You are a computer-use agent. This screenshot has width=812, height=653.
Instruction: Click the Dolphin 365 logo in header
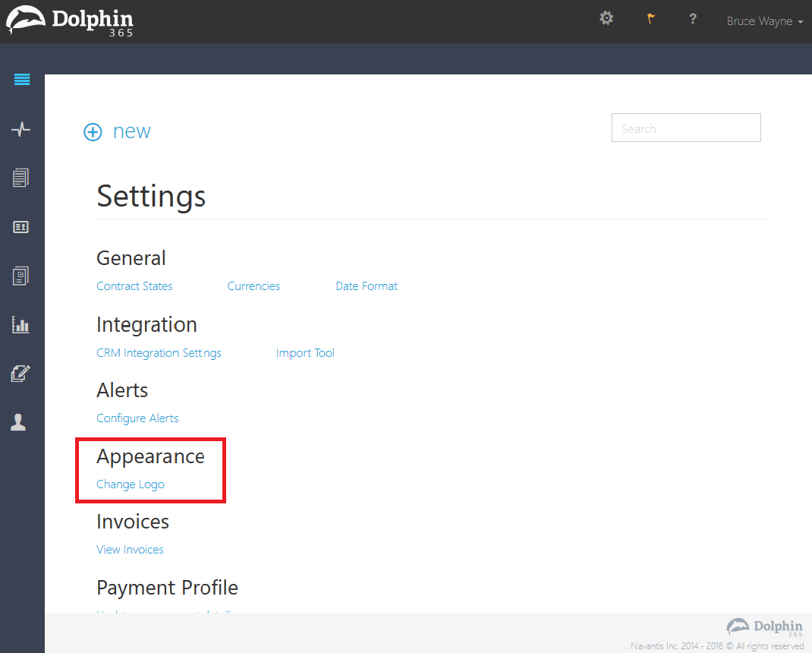click(70, 22)
